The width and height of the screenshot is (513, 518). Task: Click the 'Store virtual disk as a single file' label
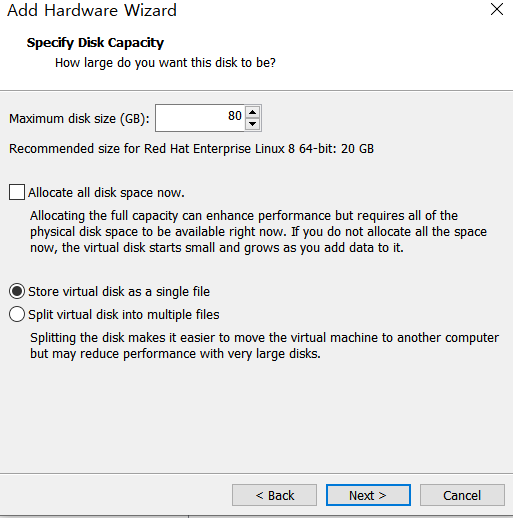click(x=119, y=292)
